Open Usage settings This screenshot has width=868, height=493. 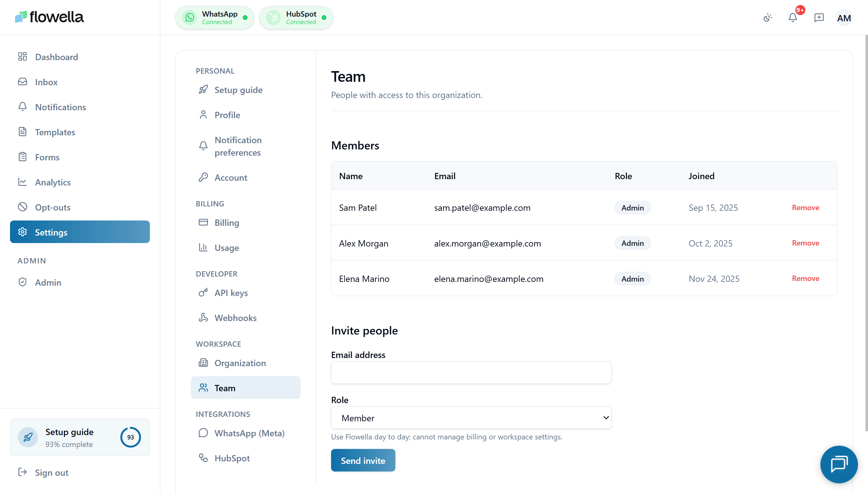tap(245, 247)
